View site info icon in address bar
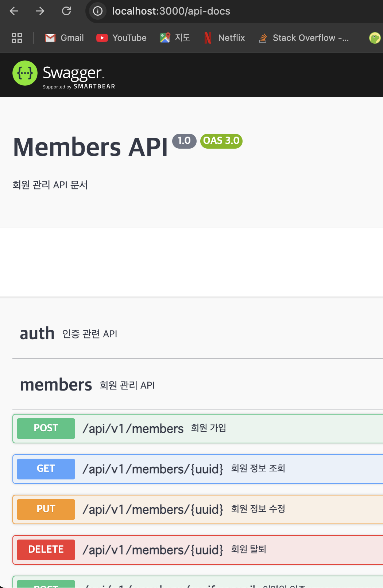 (x=97, y=11)
